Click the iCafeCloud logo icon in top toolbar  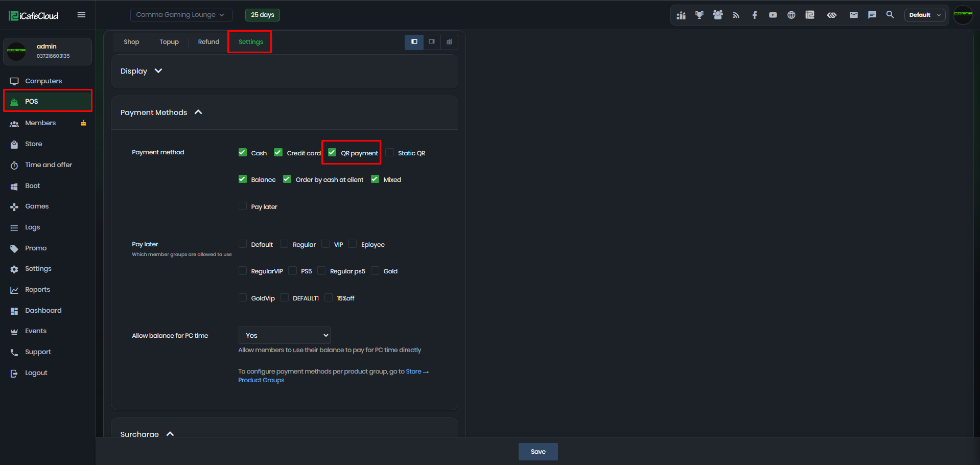click(810, 15)
